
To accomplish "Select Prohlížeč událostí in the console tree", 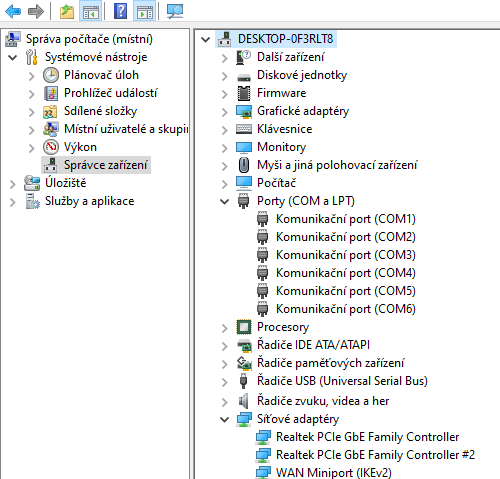I will tap(110, 93).
